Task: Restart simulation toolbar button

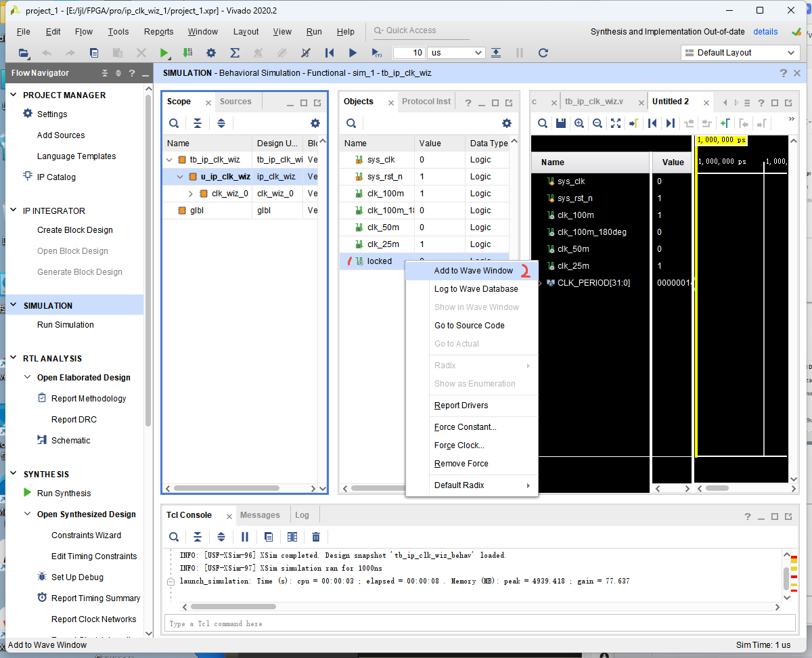Action: [330, 53]
